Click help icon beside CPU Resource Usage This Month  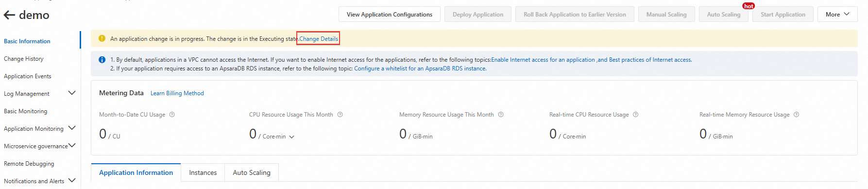[340, 115]
